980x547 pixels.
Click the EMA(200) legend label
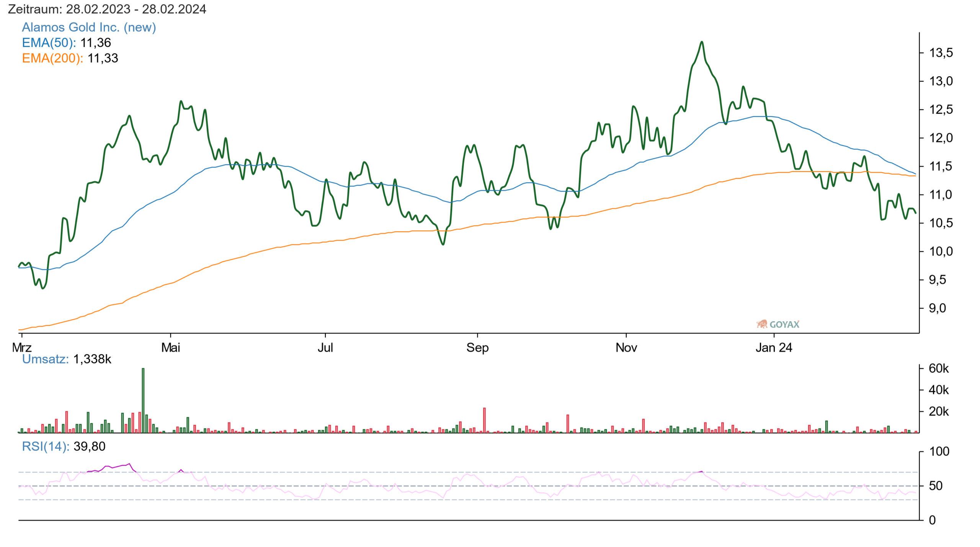[52, 58]
